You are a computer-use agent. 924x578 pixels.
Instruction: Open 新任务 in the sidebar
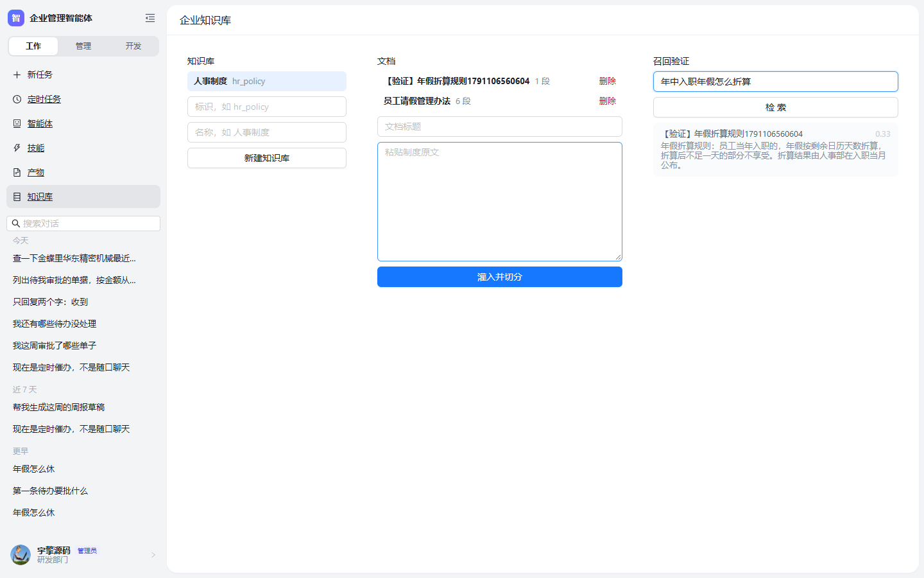pyautogui.click(x=83, y=74)
